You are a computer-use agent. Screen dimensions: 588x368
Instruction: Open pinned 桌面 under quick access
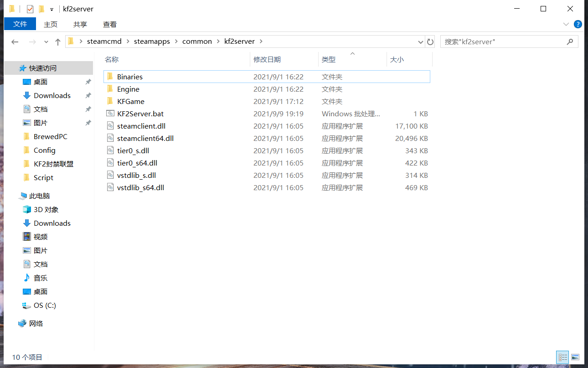41,82
